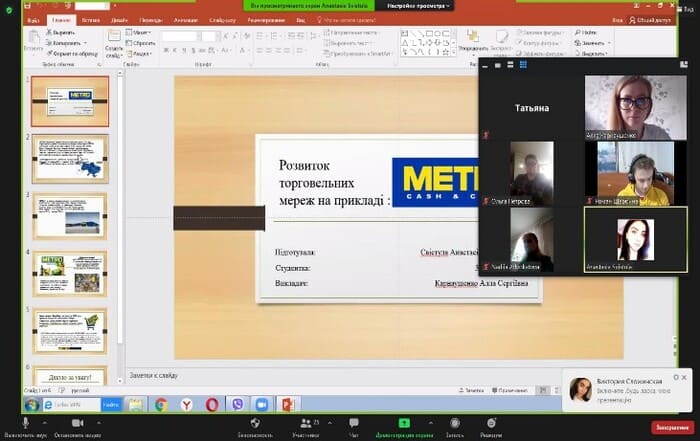Screen dimensions: 700x441
Task: Select slide 1 thumbnail
Action: coord(70,101)
